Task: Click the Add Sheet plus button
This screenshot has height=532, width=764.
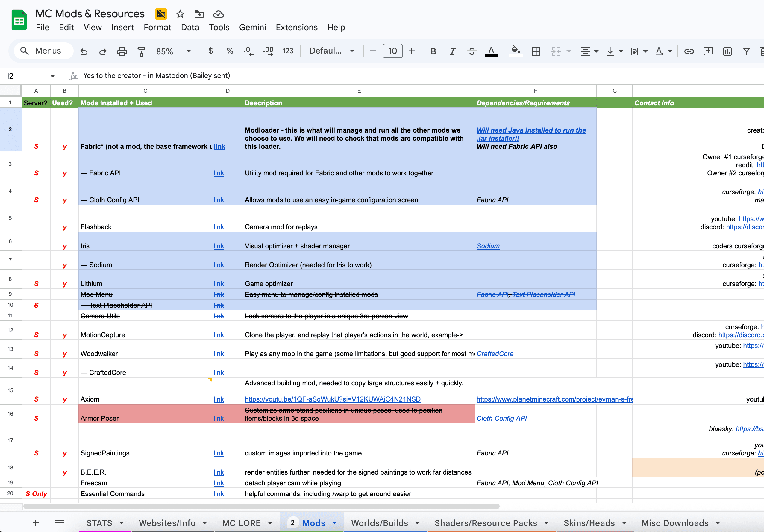Action: pyautogui.click(x=36, y=523)
